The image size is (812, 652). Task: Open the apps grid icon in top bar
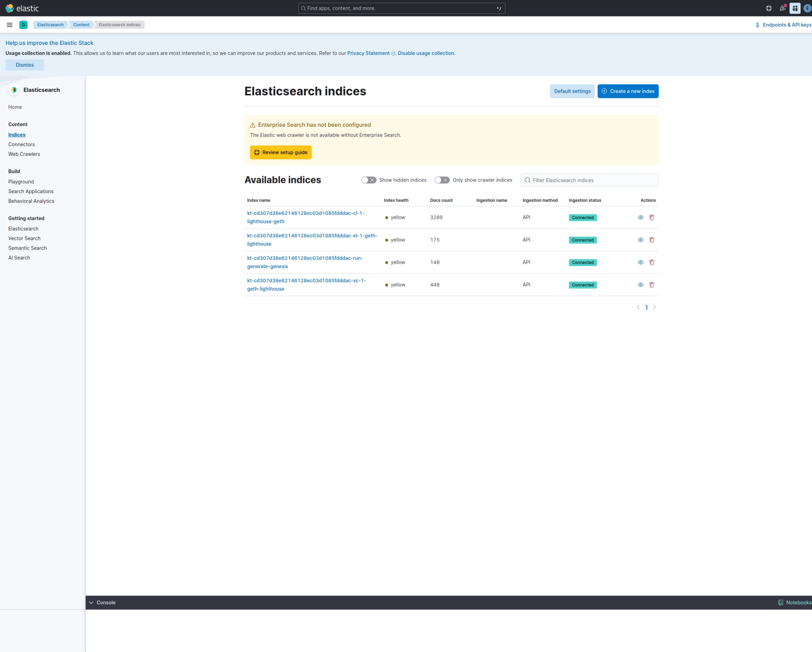click(x=795, y=8)
